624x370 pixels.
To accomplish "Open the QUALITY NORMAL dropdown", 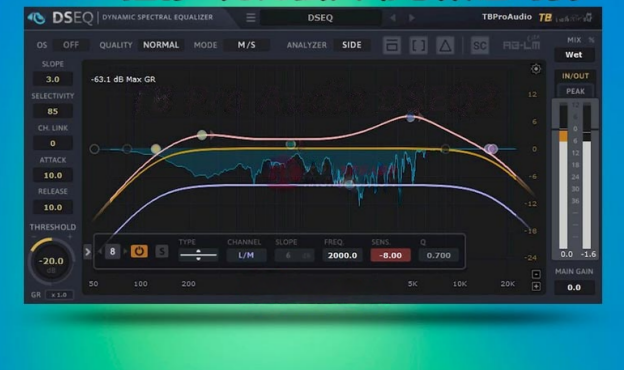I will [x=161, y=45].
